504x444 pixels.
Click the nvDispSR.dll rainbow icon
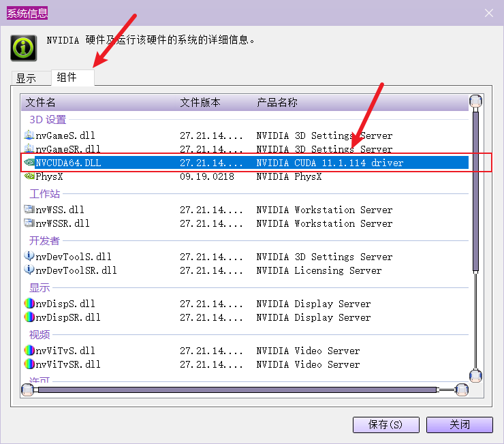click(x=29, y=317)
